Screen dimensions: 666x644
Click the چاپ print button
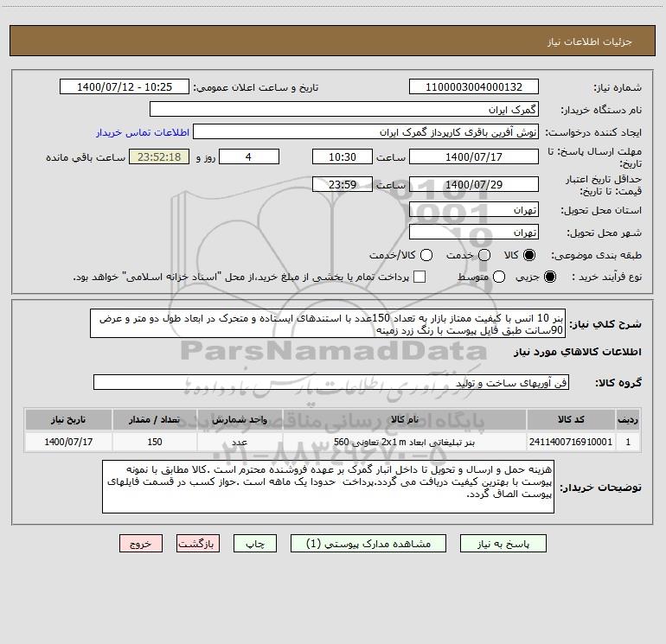[255, 544]
